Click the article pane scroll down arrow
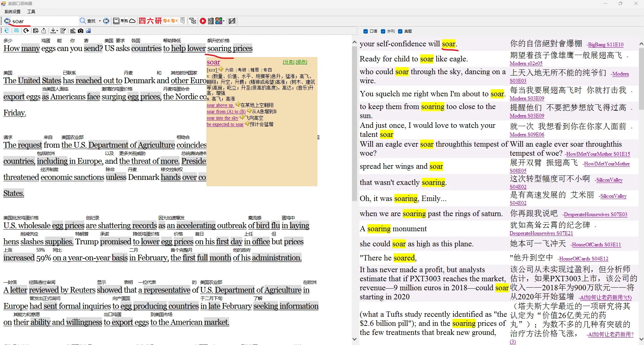This screenshot has height=345, width=644. click(354, 339)
